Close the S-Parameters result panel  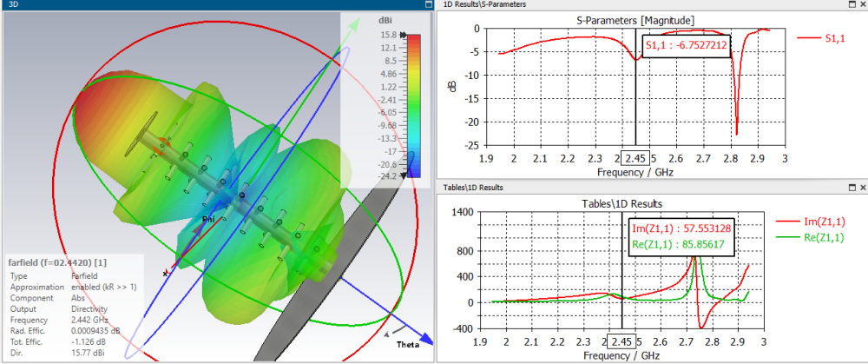pos(863,3)
